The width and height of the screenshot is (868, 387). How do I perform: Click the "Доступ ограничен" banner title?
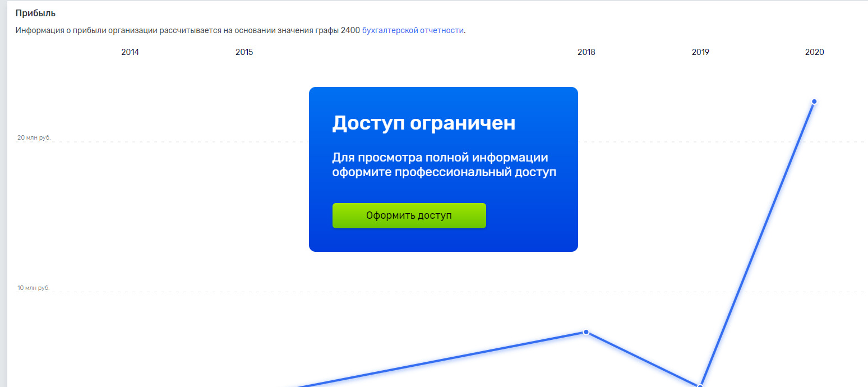pyautogui.click(x=423, y=123)
